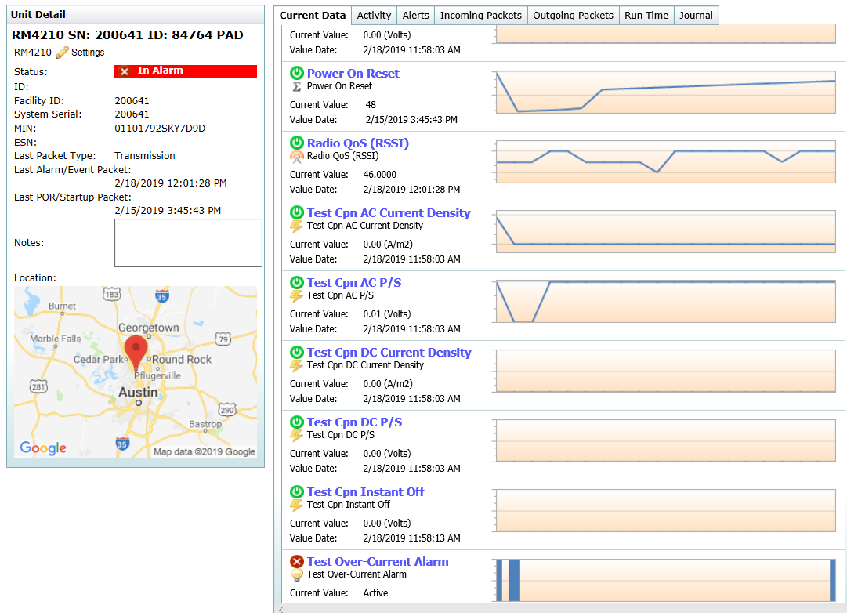Click red error icon beside Test Over-Current Alarm

coord(297,561)
